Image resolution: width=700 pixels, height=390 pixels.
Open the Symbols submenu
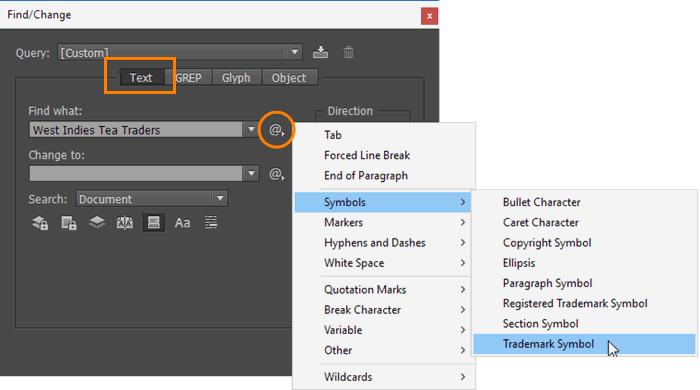[383, 202]
